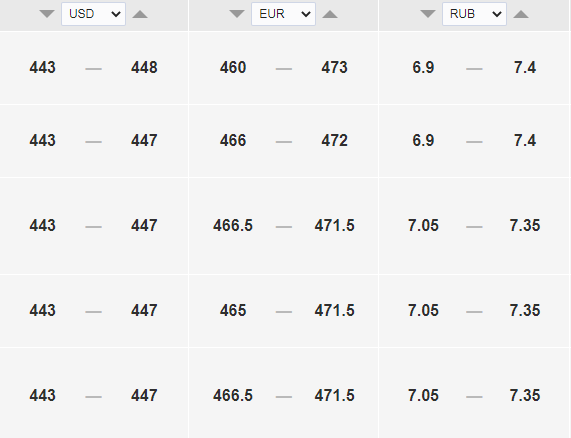Sort USD column ascending with up arrow
The image size is (571, 438).
[x=140, y=14]
